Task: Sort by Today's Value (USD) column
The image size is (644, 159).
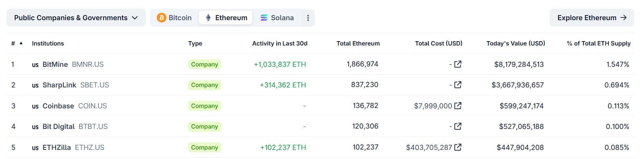Action: 515,44
